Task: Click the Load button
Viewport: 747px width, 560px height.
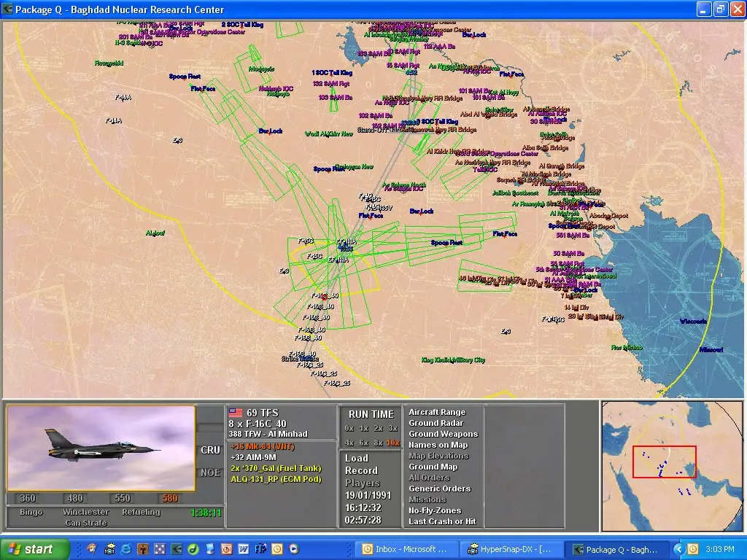Action: (x=357, y=458)
